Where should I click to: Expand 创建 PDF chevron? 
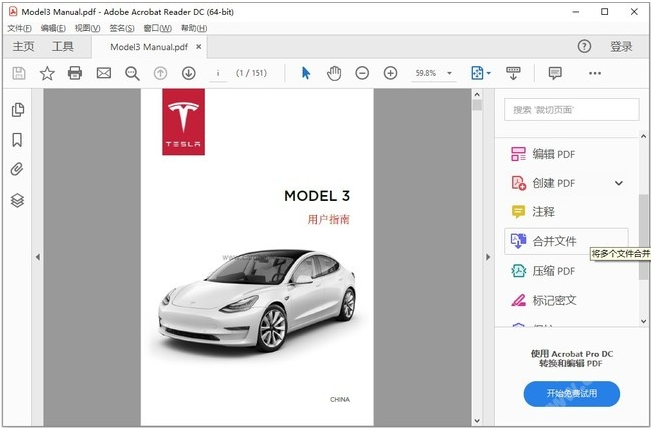619,183
